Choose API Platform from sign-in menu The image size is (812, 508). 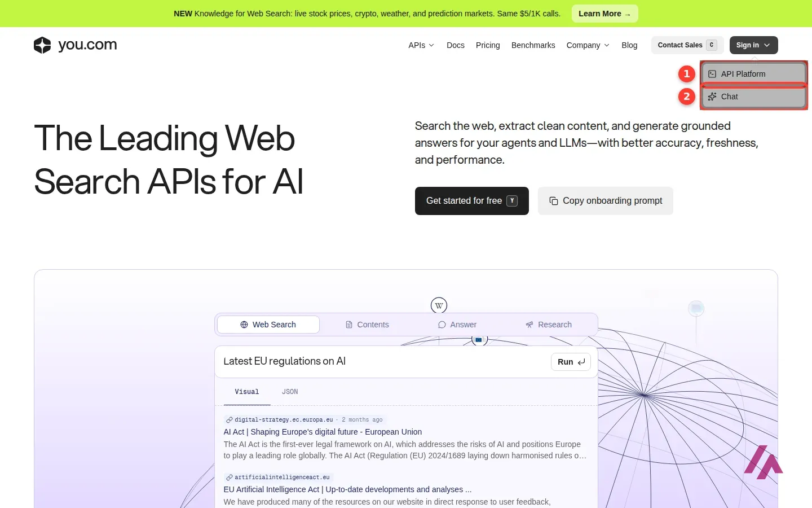754,74
